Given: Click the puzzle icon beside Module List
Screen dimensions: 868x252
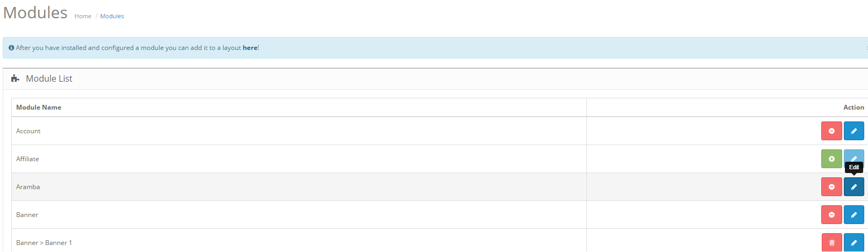Looking at the screenshot, I should (x=15, y=78).
